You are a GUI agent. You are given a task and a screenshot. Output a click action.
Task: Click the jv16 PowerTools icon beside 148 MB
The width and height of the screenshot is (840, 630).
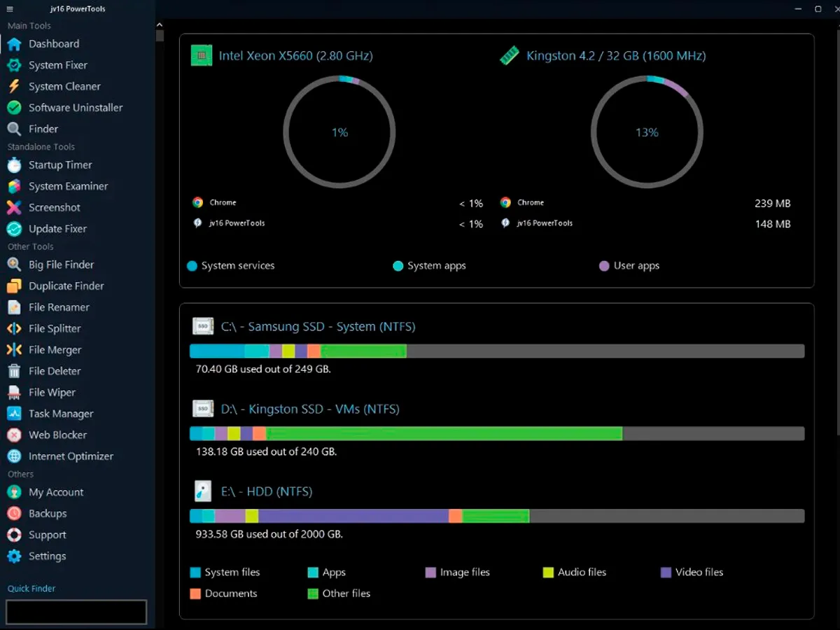click(x=505, y=223)
